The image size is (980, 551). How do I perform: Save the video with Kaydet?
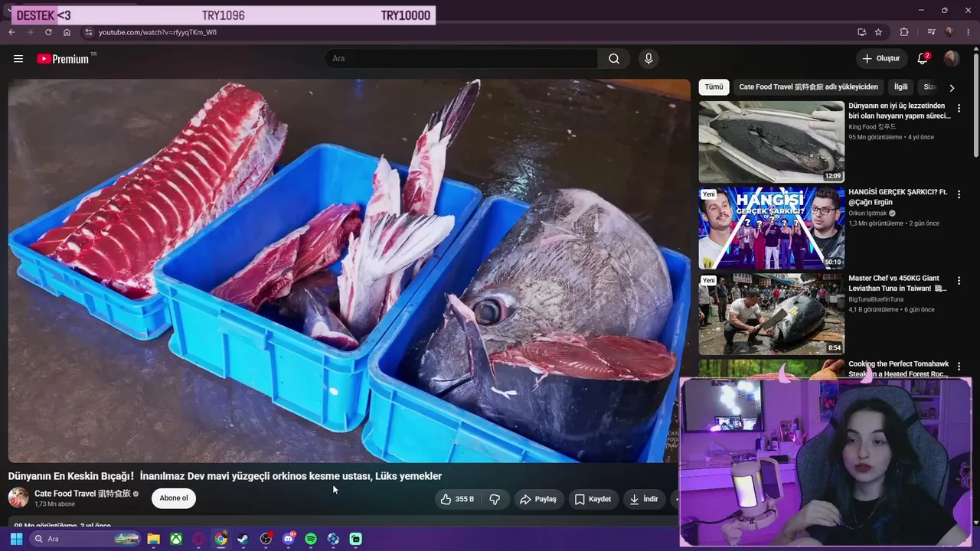tap(593, 499)
